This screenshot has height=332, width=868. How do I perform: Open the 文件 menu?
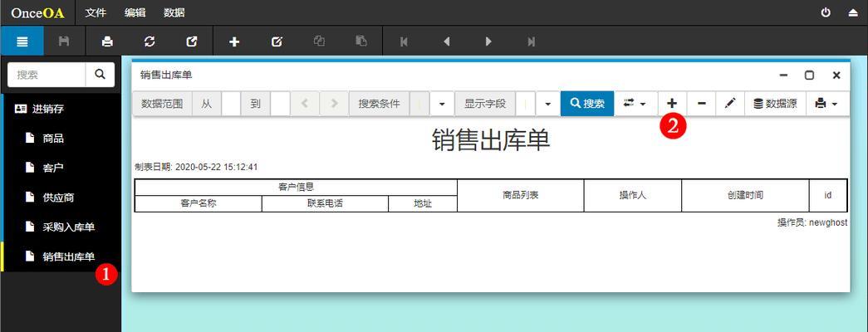96,12
